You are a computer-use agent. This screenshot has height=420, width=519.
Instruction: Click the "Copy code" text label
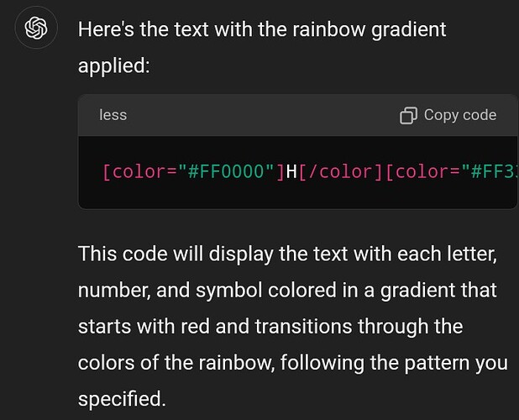tap(460, 115)
